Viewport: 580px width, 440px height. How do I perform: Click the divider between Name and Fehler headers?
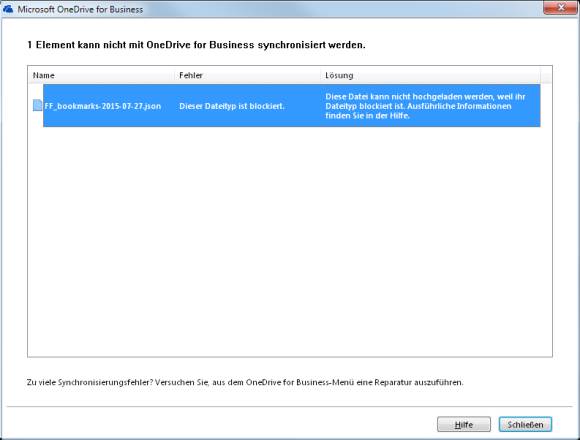tap(175, 75)
